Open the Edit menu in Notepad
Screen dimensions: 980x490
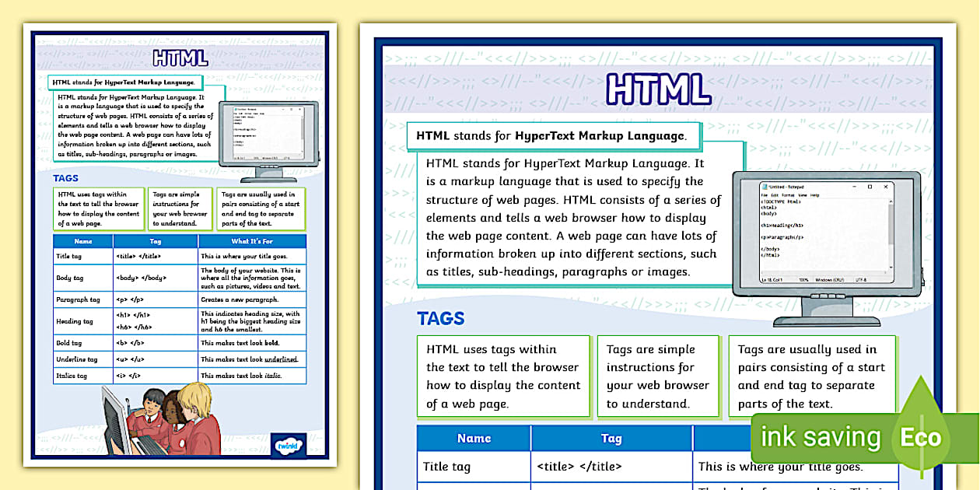pyautogui.click(x=774, y=194)
